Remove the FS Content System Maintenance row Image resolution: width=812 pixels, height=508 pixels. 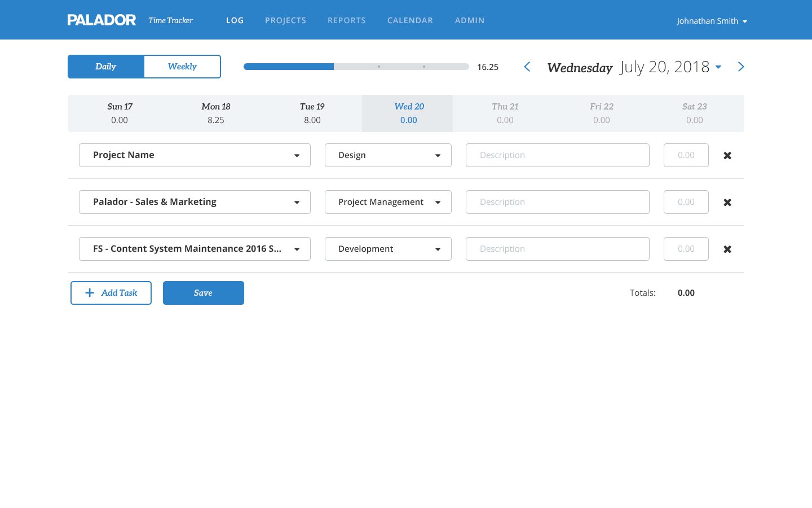click(x=727, y=249)
